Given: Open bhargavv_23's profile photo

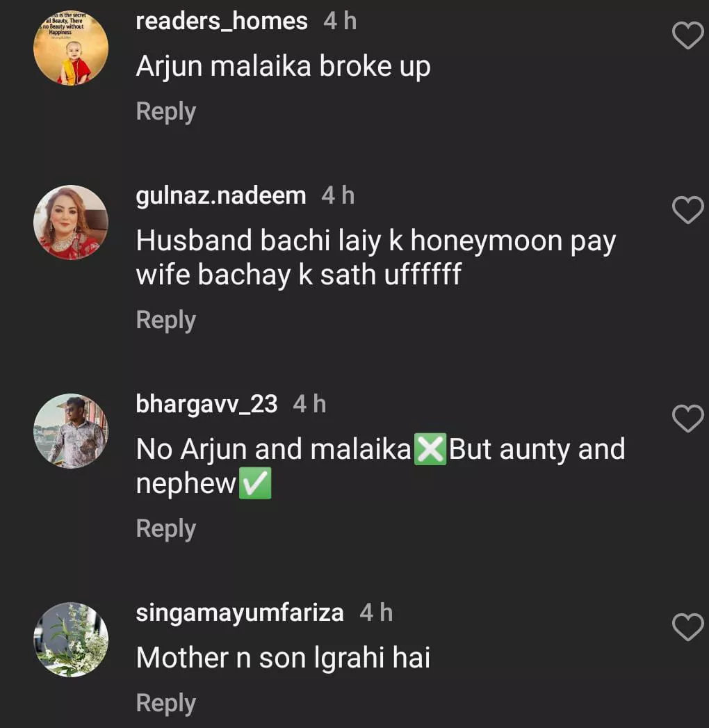Looking at the screenshot, I should click(71, 431).
